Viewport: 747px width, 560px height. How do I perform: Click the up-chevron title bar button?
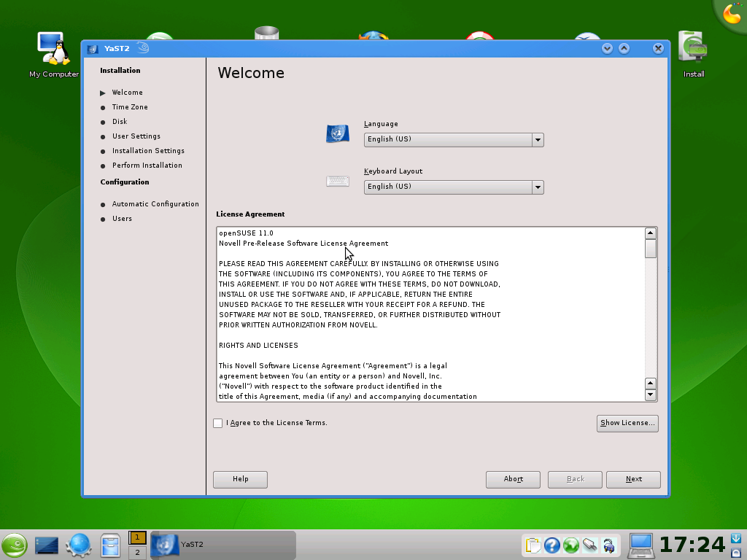[624, 48]
